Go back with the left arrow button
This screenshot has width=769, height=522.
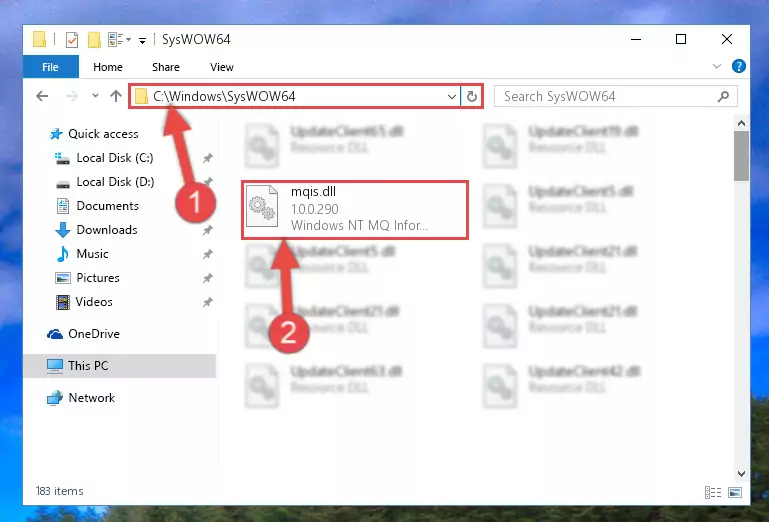[42, 96]
